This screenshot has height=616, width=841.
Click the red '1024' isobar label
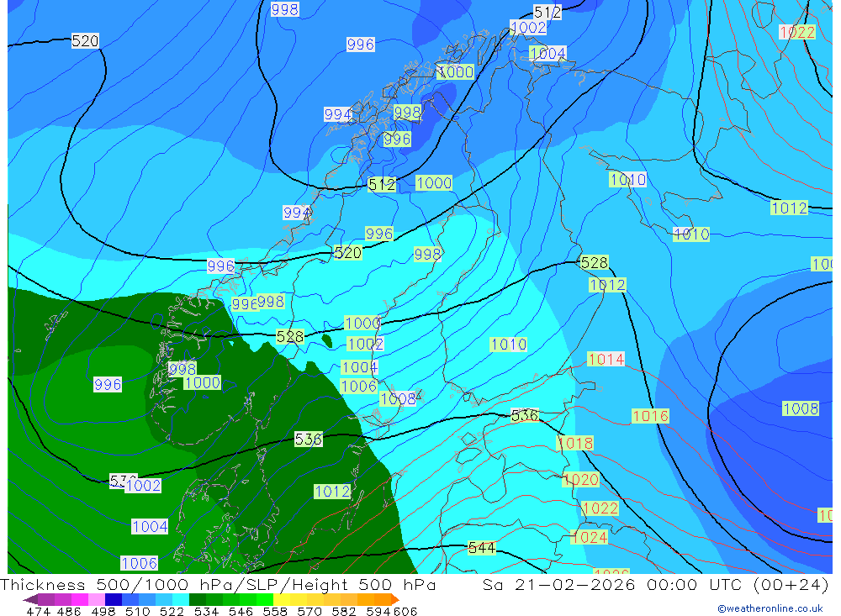(x=590, y=537)
